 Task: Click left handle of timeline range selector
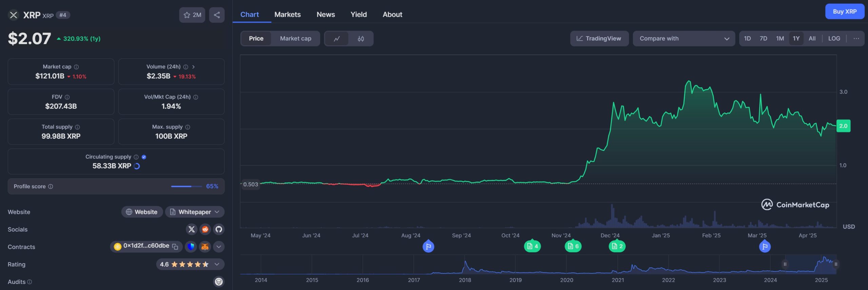coord(785,264)
